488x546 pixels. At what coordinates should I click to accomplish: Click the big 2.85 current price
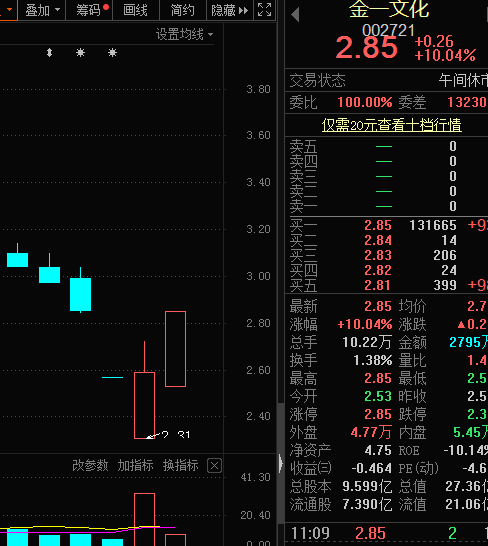pos(367,47)
